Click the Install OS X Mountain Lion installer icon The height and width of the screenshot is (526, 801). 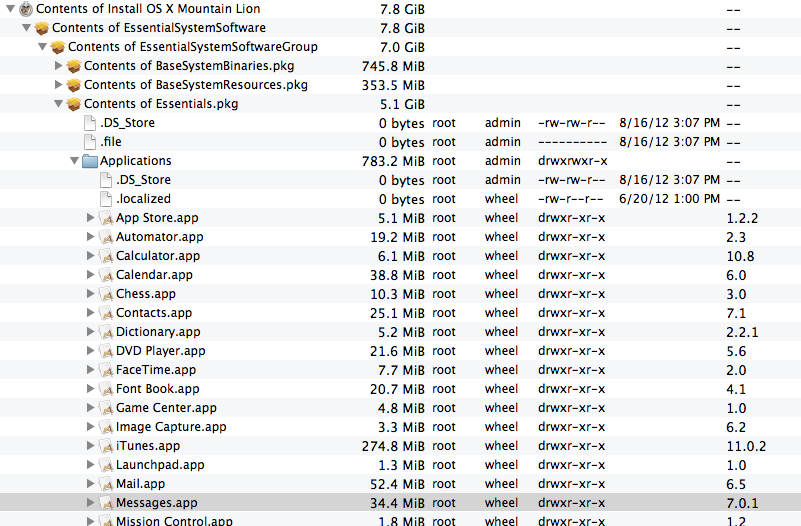26,9
